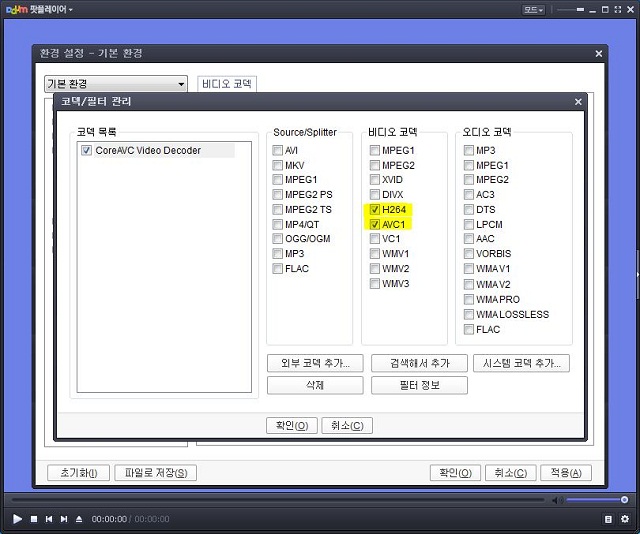Click the elapsed time 00:00:00 display
Image resolution: width=640 pixels, height=534 pixels.
(109, 519)
